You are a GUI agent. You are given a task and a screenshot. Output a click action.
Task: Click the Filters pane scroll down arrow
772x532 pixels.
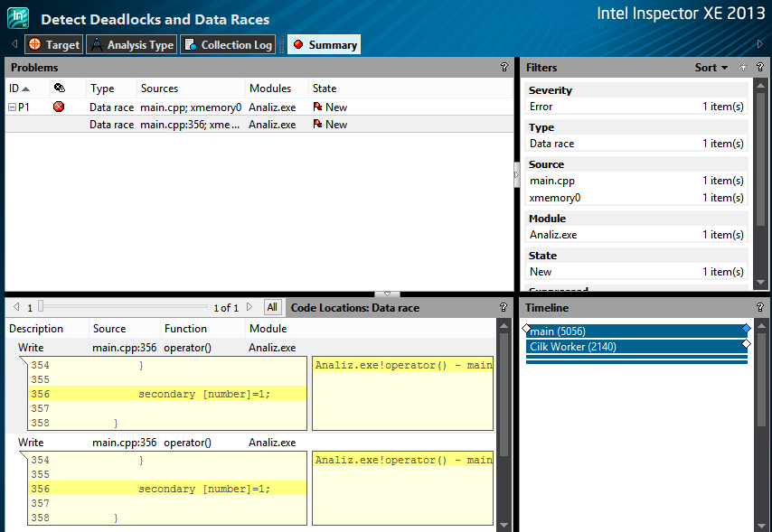[x=760, y=283]
